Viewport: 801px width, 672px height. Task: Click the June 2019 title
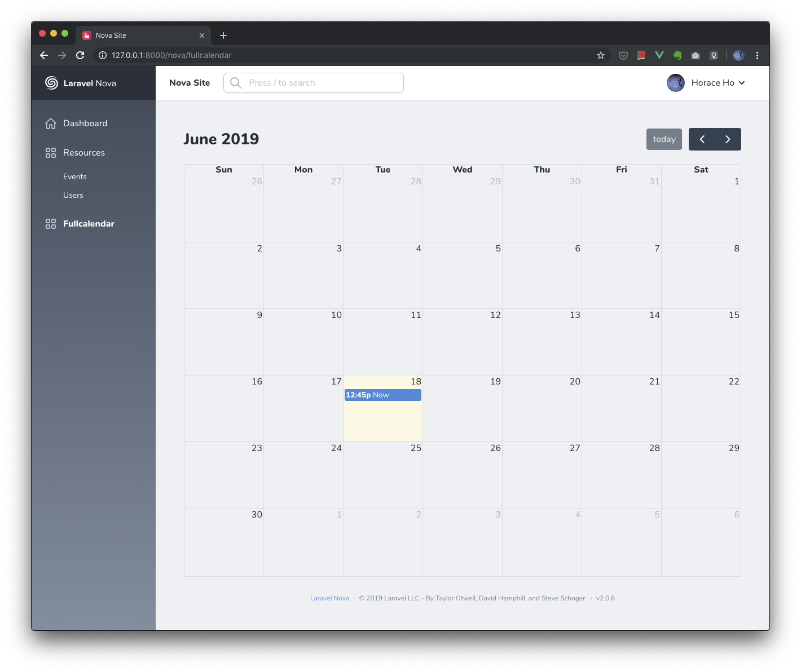tap(221, 139)
